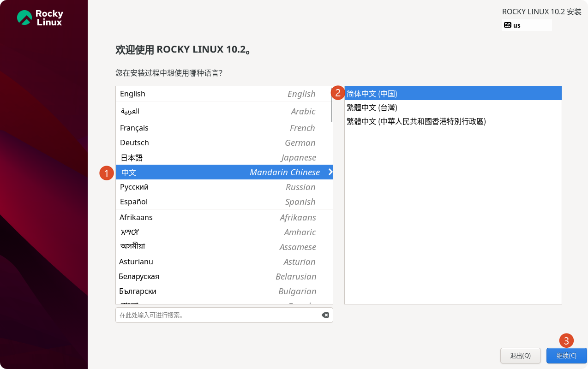The width and height of the screenshot is (588, 369).
Task: Choose Asturianu from the language list
Action: [224, 262]
